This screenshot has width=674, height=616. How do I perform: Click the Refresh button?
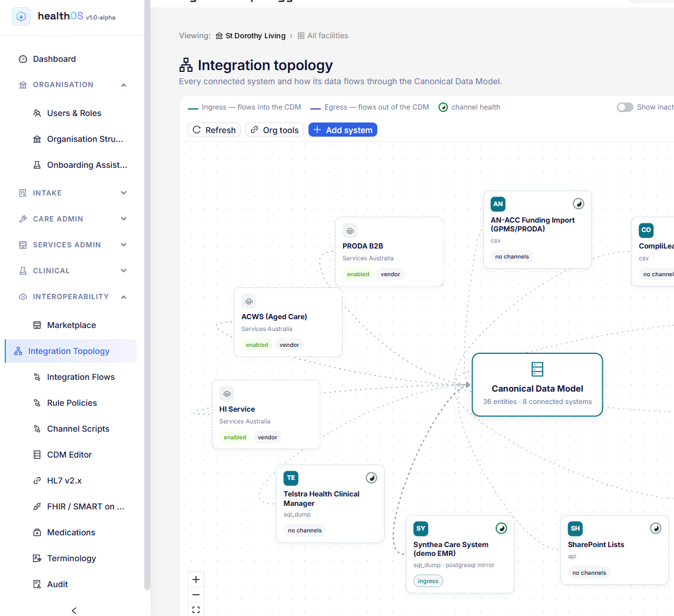(214, 130)
